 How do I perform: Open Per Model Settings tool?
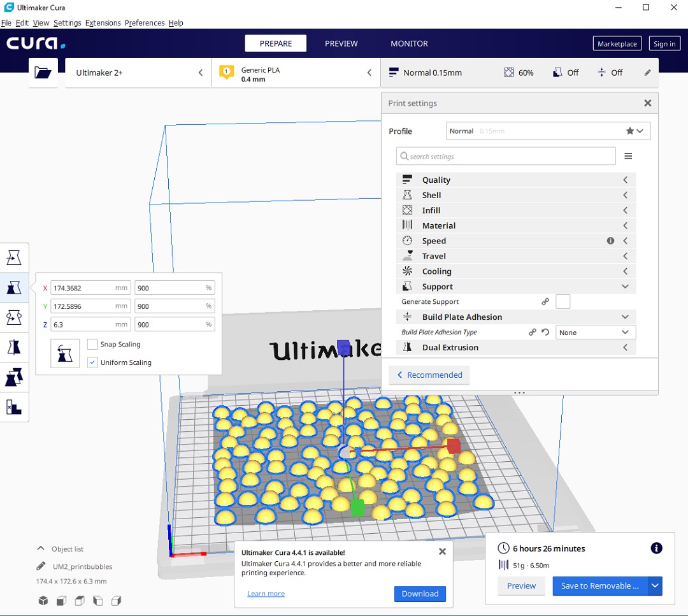point(14,377)
